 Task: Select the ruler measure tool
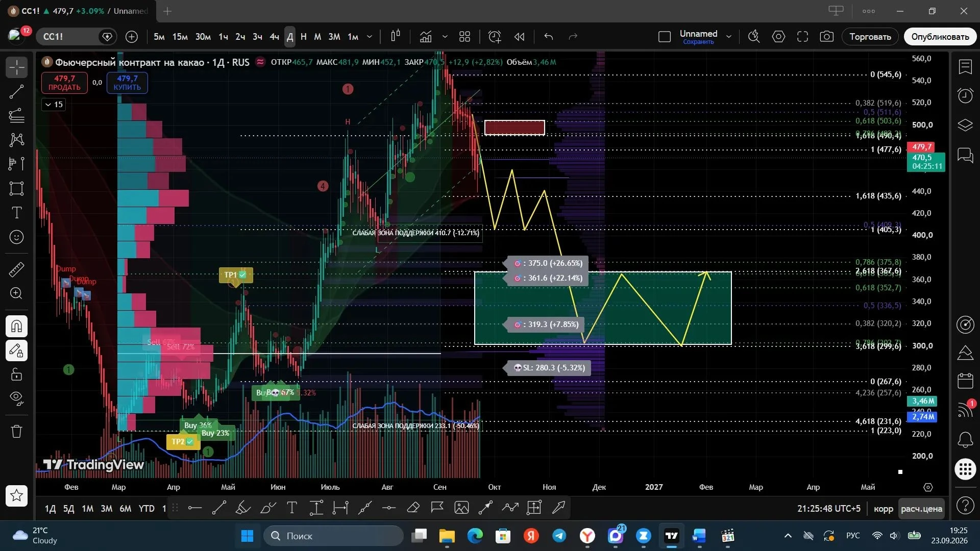tap(16, 269)
